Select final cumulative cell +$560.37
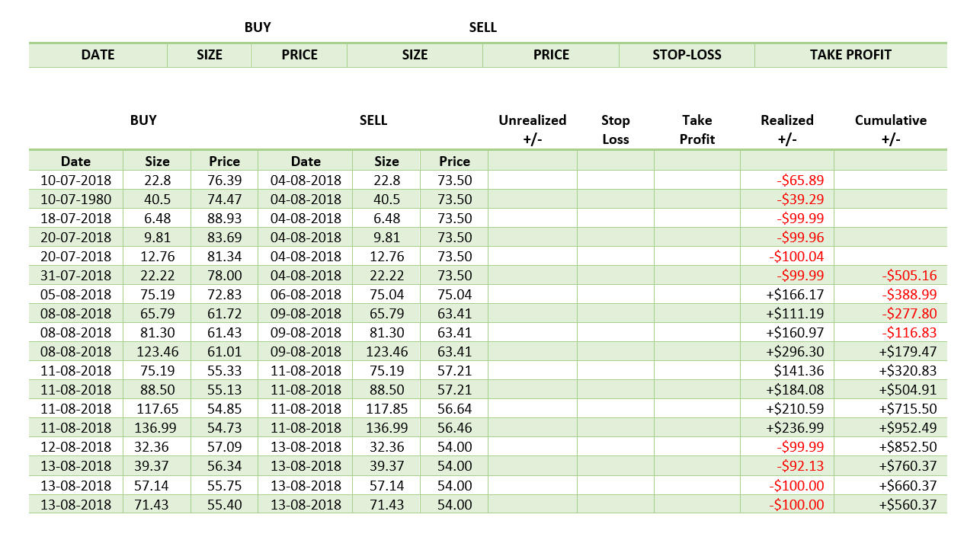Viewport: 980px width, 540px height. [x=891, y=504]
